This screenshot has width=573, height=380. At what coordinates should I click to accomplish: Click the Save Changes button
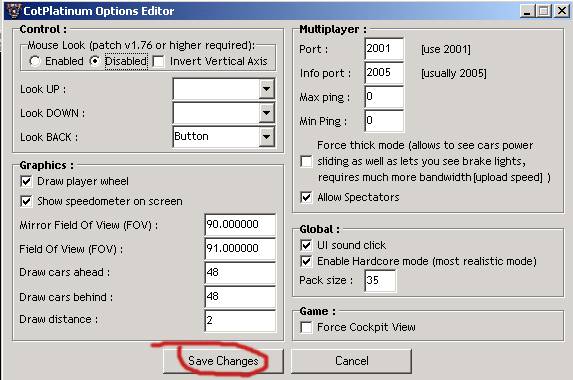(x=223, y=361)
